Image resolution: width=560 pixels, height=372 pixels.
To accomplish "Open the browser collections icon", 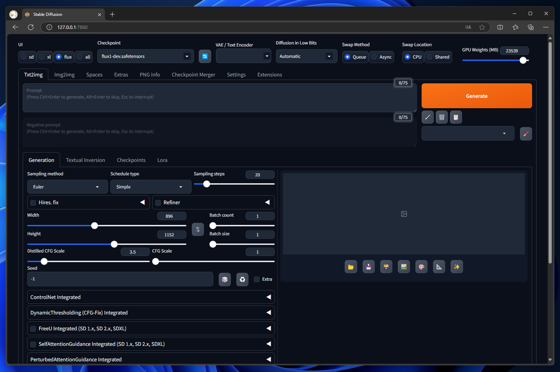I will click(531, 27).
